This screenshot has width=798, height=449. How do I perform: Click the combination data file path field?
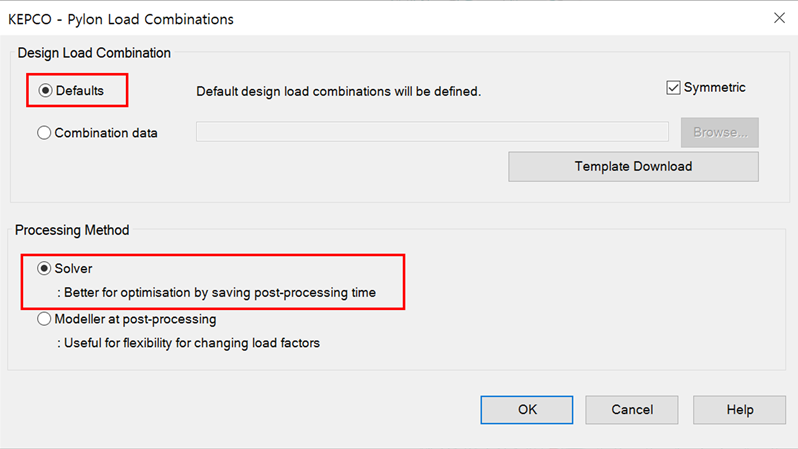coord(432,132)
